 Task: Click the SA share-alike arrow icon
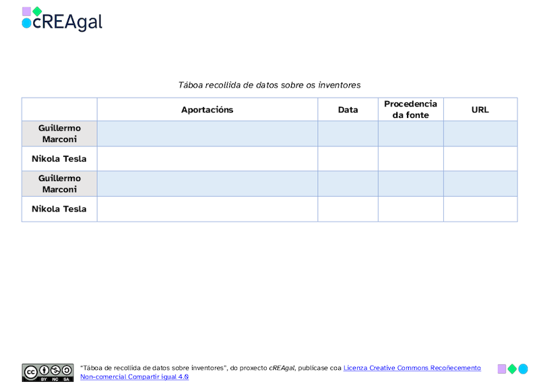tap(66, 370)
